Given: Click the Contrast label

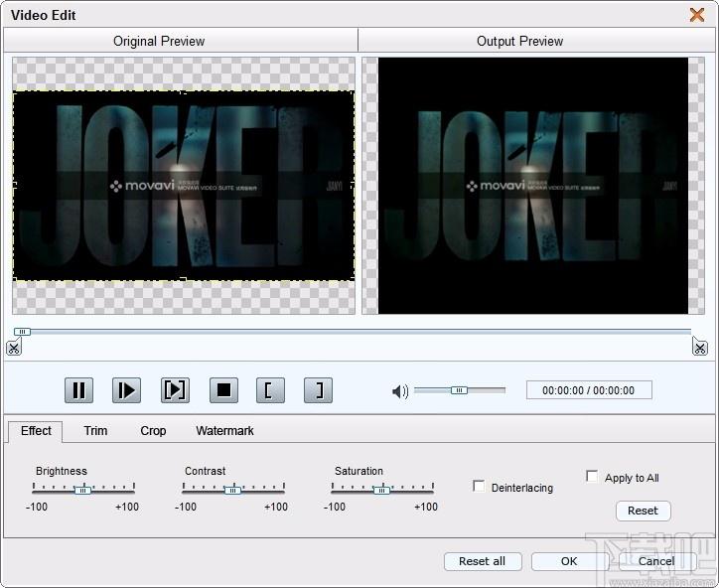Looking at the screenshot, I should pyautogui.click(x=205, y=471).
